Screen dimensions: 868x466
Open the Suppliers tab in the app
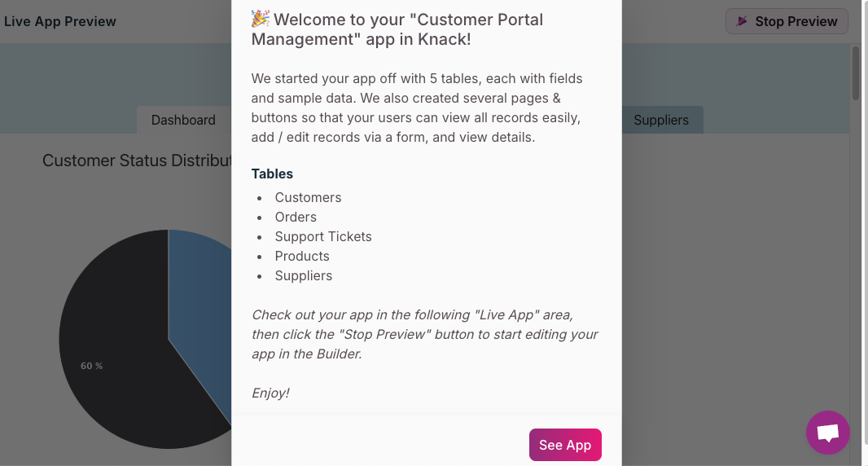pyautogui.click(x=660, y=120)
